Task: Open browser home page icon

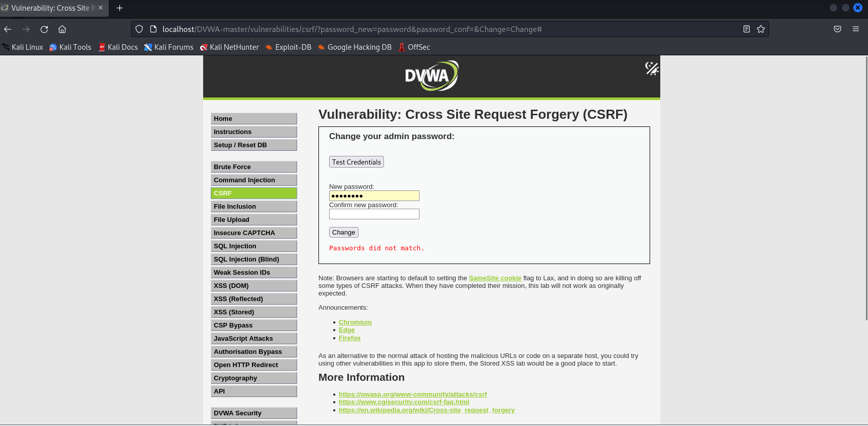Action: coord(62,29)
